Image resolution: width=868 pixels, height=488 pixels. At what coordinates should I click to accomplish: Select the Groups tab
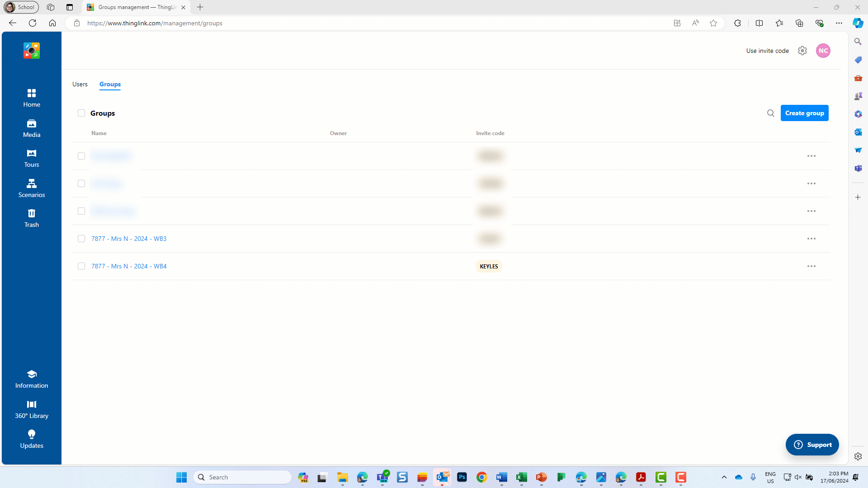(110, 84)
